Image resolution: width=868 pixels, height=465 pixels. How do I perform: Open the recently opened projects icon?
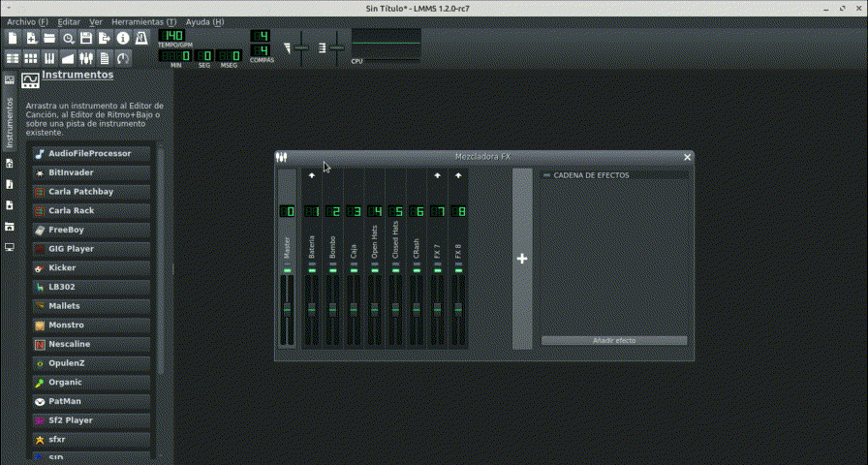[x=68, y=38]
